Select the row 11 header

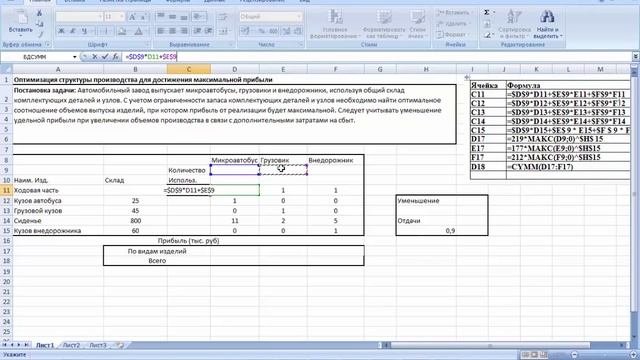point(6,191)
